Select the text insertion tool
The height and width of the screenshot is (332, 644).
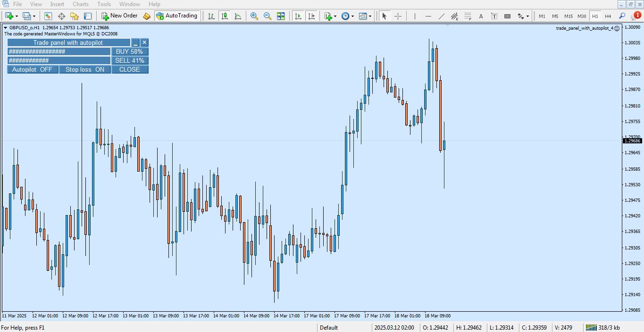(x=480, y=16)
